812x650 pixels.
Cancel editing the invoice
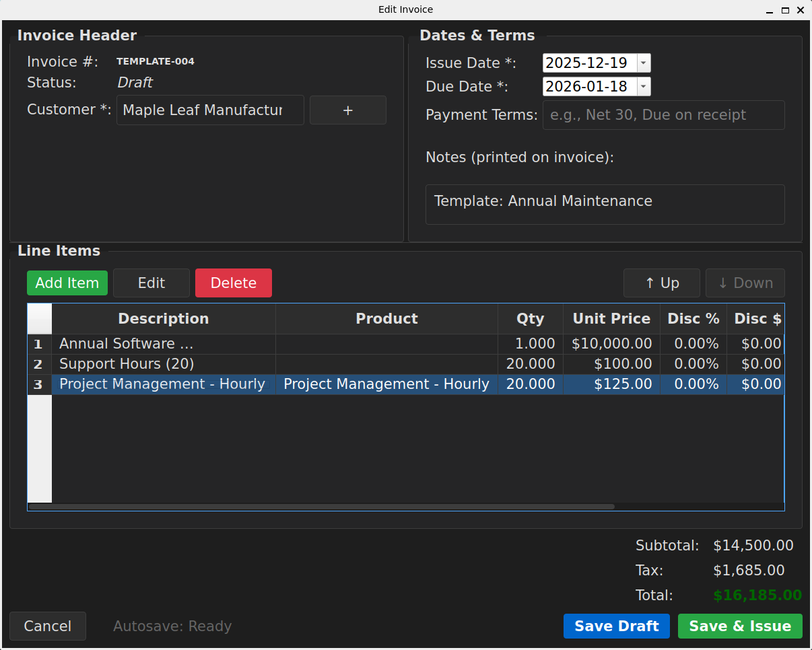tap(47, 626)
